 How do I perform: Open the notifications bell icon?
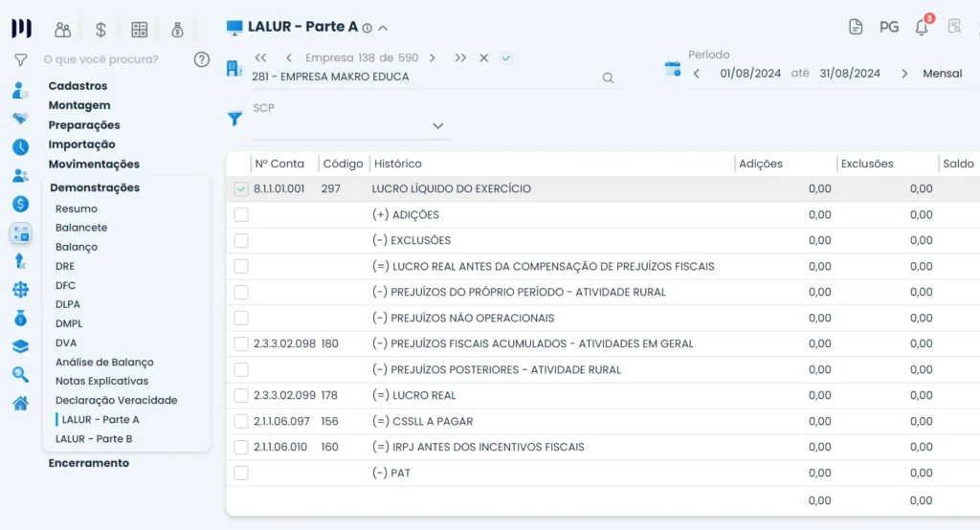[922, 28]
